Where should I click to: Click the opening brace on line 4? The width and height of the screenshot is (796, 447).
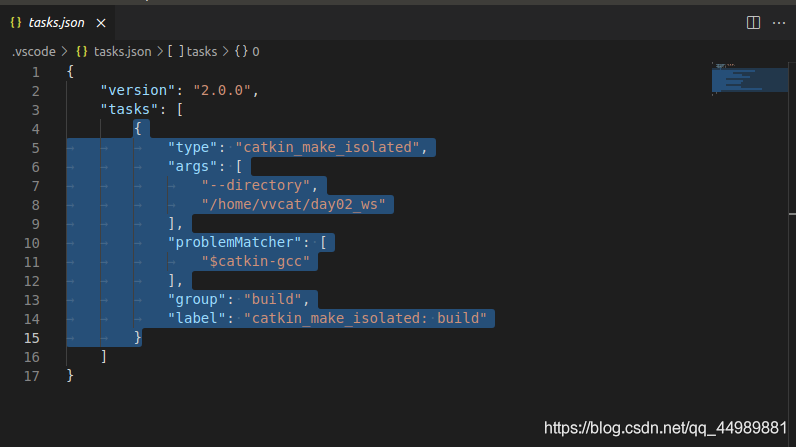tap(138, 128)
